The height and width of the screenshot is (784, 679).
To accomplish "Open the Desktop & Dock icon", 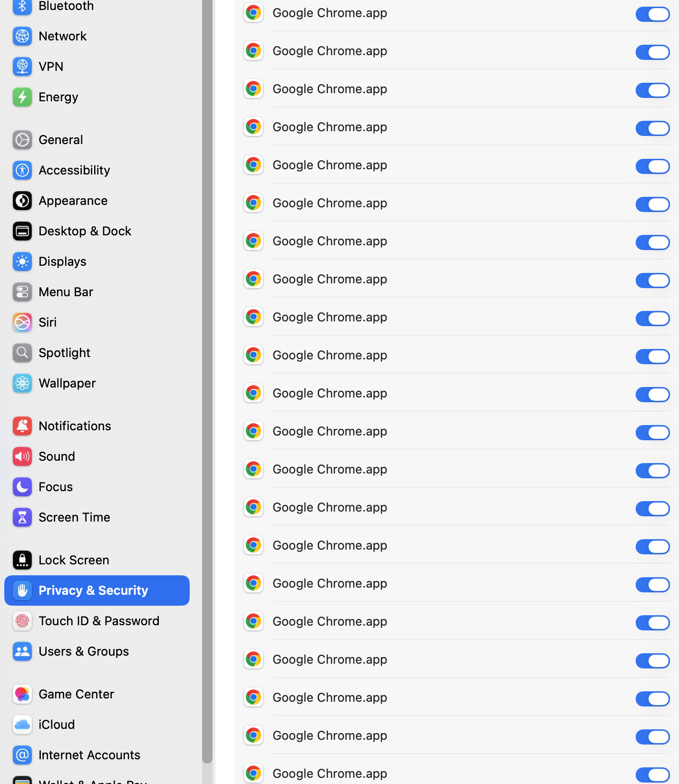I will coord(22,231).
